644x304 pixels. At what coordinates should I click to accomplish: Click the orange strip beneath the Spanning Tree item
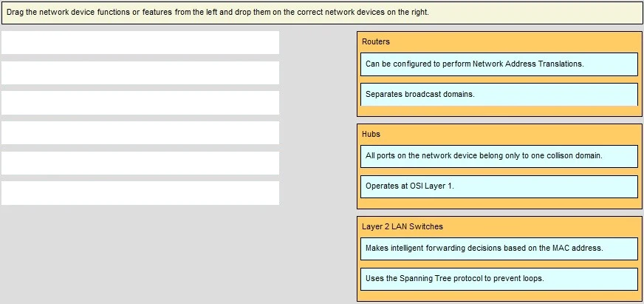[x=500, y=296]
